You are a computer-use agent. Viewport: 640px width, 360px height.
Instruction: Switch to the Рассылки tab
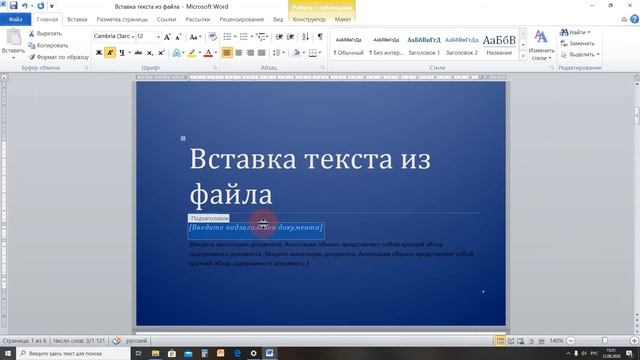(x=198, y=19)
